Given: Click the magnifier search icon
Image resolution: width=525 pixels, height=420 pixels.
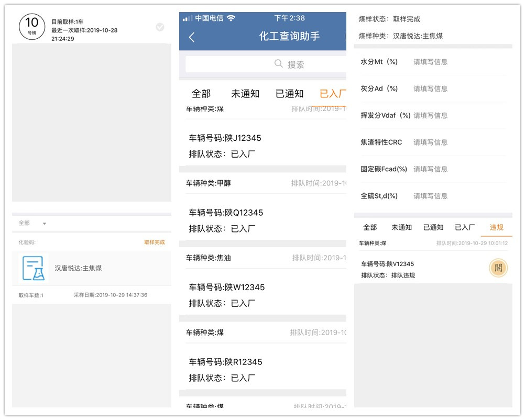Looking at the screenshot, I should tap(279, 64).
